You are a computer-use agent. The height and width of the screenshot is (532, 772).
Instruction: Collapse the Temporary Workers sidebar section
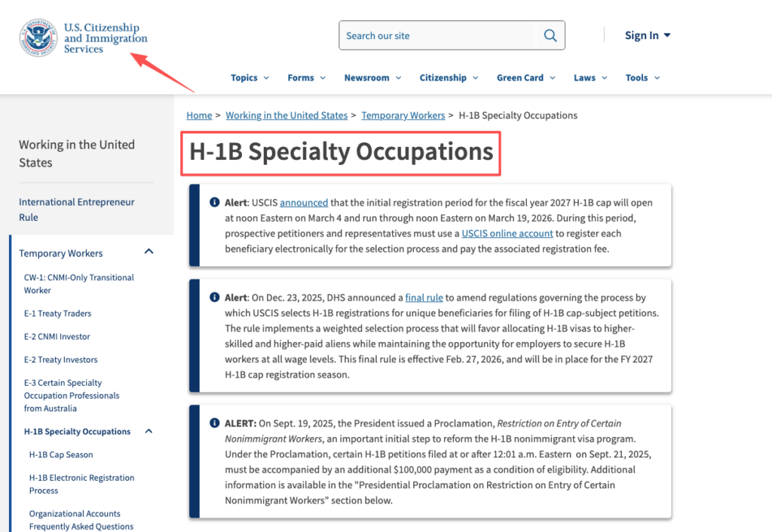tap(149, 251)
